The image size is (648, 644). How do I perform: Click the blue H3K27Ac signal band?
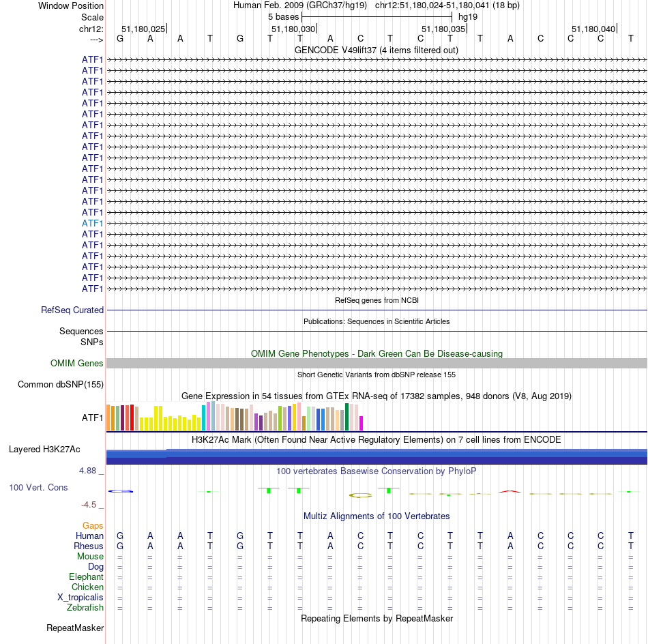click(x=377, y=456)
